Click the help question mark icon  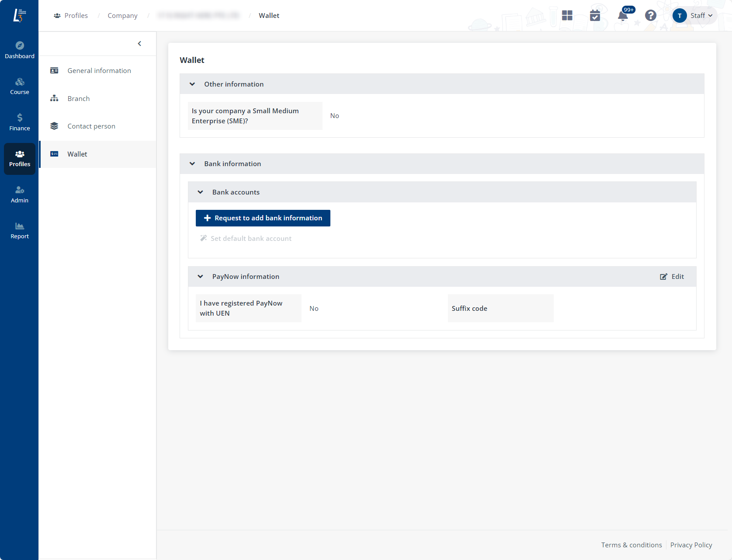(651, 16)
